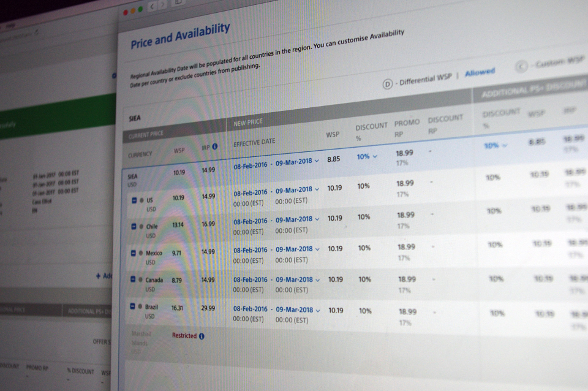
Task: Open SIEA row 10% discount dropdown
Action: point(367,156)
